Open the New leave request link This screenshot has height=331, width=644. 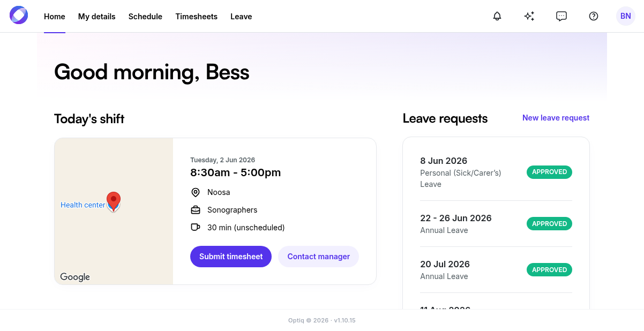(x=556, y=118)
